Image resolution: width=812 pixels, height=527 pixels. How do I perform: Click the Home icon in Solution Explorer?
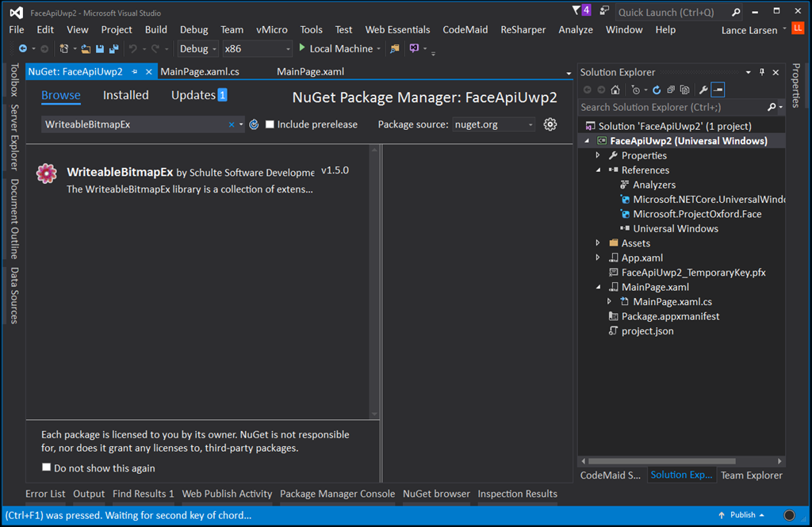(x=615, y=90)
